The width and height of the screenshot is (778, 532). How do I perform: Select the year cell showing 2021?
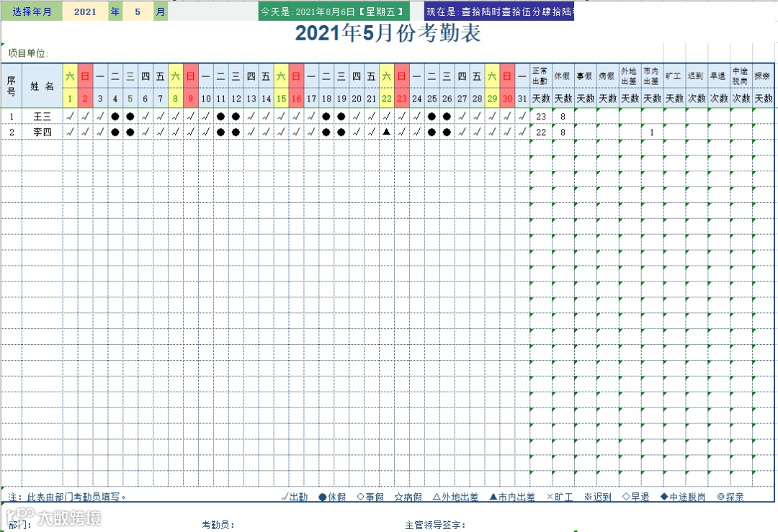click(85, 12)
